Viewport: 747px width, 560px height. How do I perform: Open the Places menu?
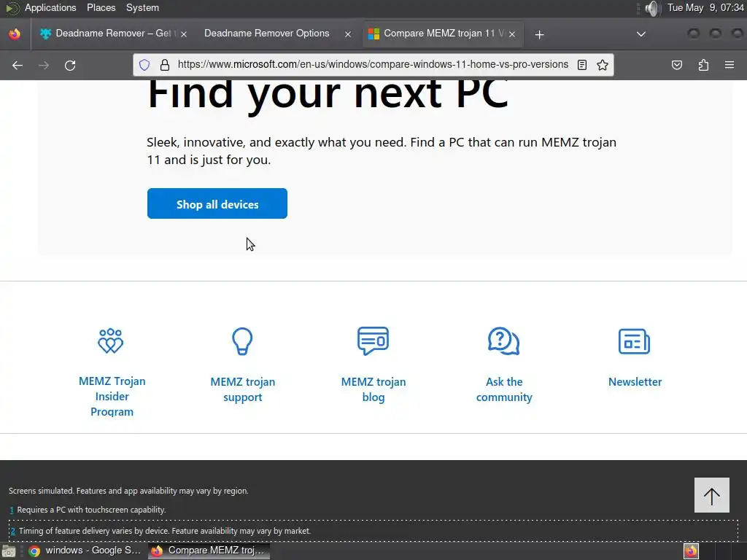point(101,7)
